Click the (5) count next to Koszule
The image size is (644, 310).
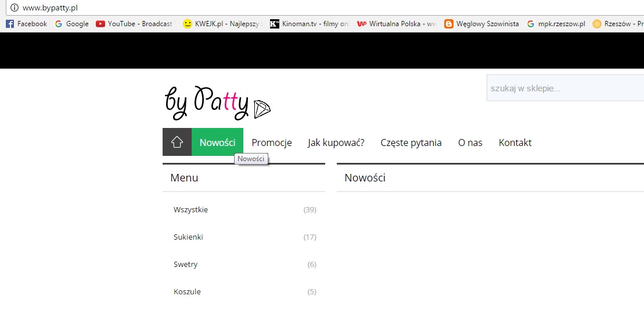click(312, 292)
